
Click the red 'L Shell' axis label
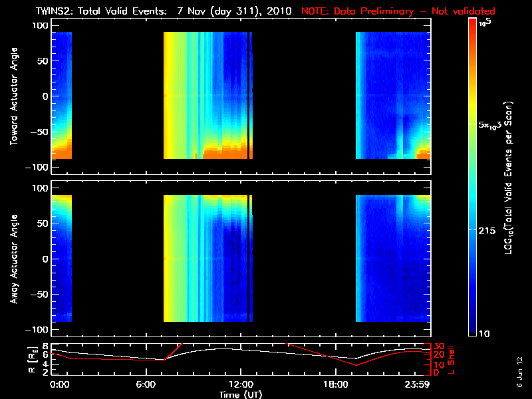451,359
